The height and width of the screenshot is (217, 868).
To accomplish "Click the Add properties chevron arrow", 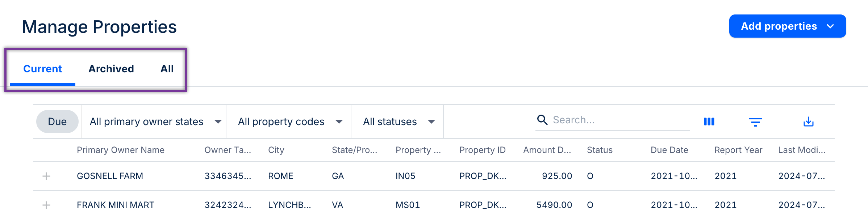I will pyautogui.click(x=830, y=26).
